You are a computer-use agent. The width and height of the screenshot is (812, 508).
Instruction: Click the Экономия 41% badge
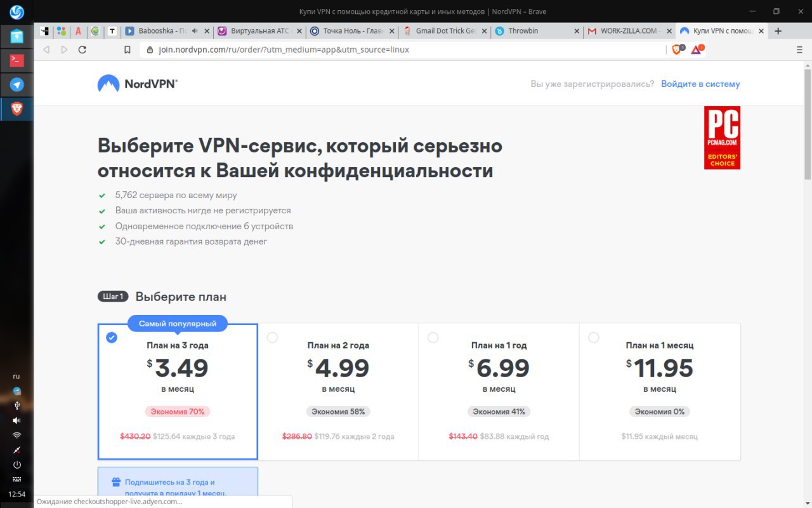coord(499,411)
